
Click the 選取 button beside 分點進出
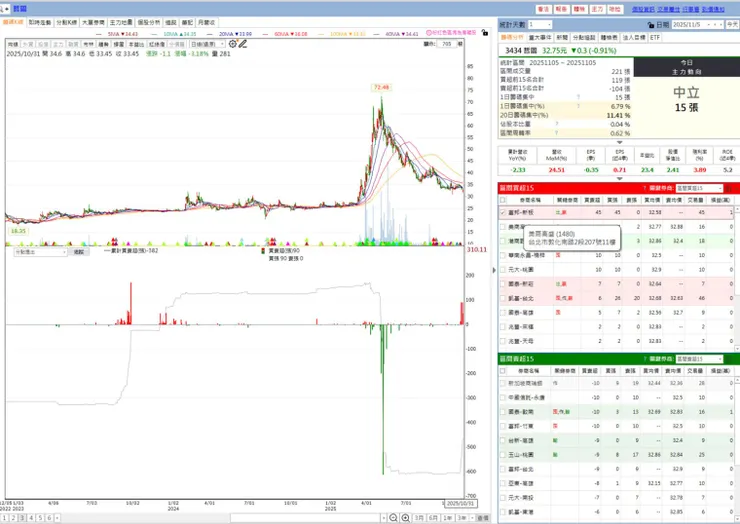(x=78, y=252)
